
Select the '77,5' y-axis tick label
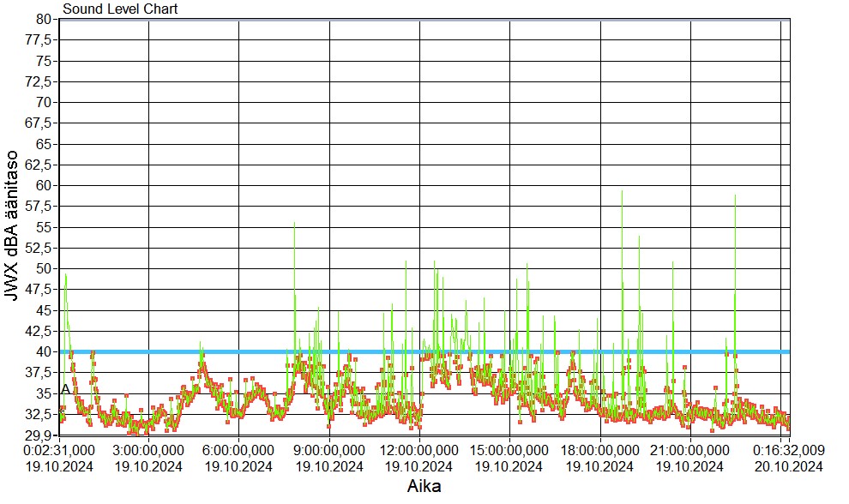[39, 40]
